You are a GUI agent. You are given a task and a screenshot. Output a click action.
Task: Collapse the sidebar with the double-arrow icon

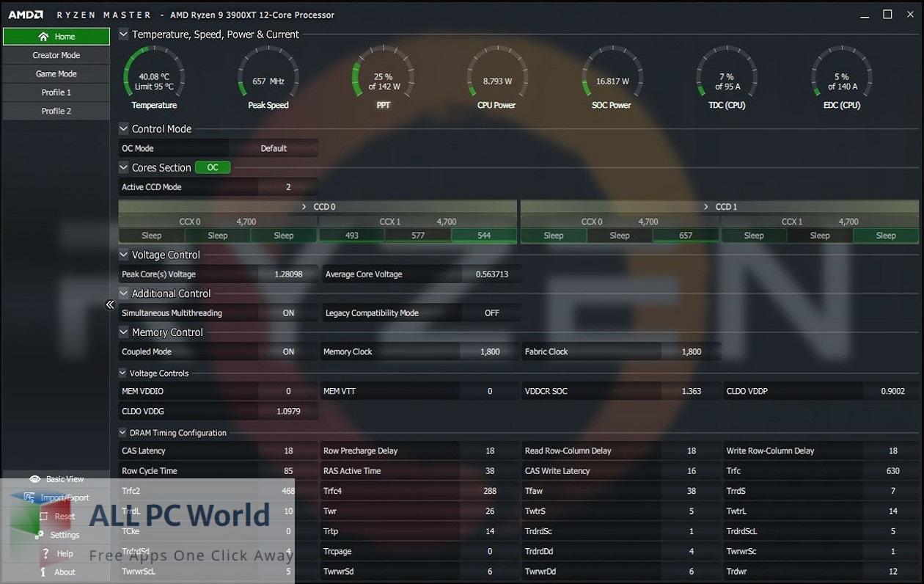tap(110, 304)
